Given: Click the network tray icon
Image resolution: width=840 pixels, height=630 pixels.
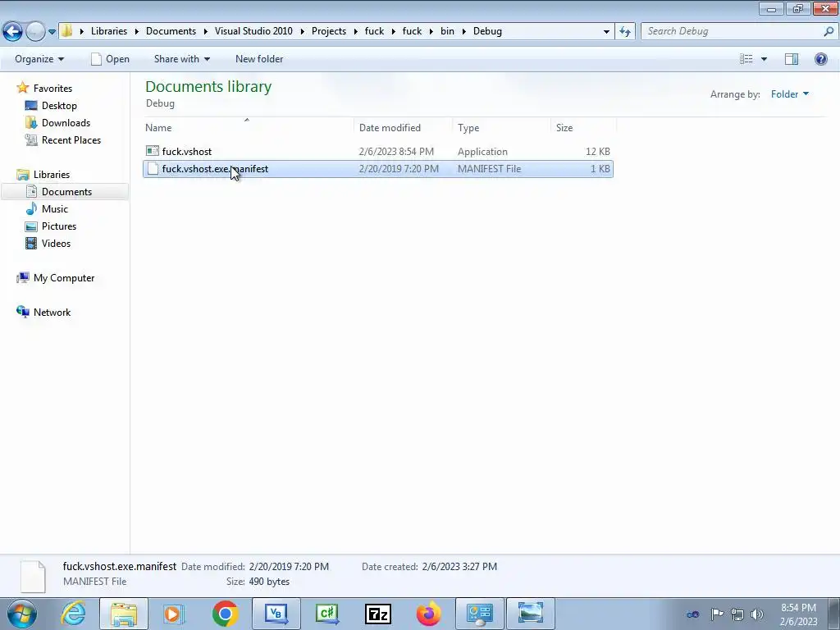Looking at the screenshot, I should tap(737, 614).
